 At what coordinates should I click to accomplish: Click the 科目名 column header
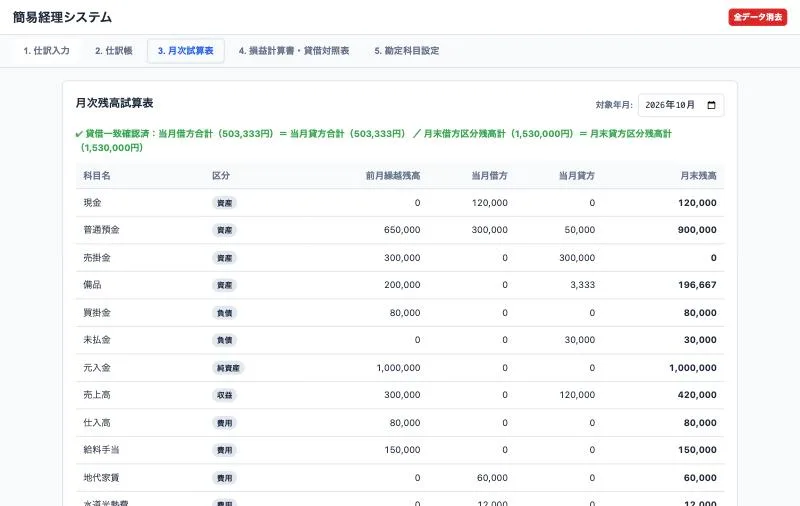click(x=97, y=176)
